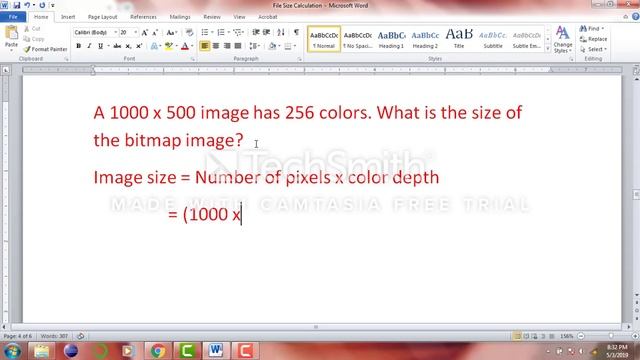Open Google Chrome from the taskbar

(x=158, y=351)
